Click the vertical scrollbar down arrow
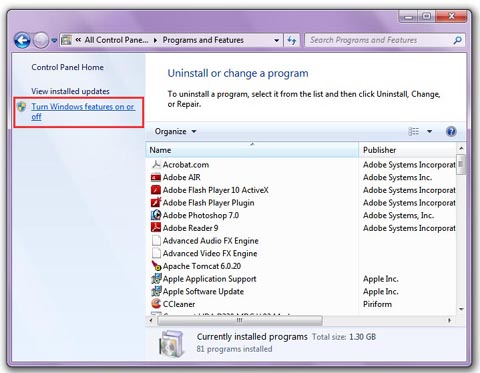The height and width of the screenshot is (373, 480). pos(461,309)
